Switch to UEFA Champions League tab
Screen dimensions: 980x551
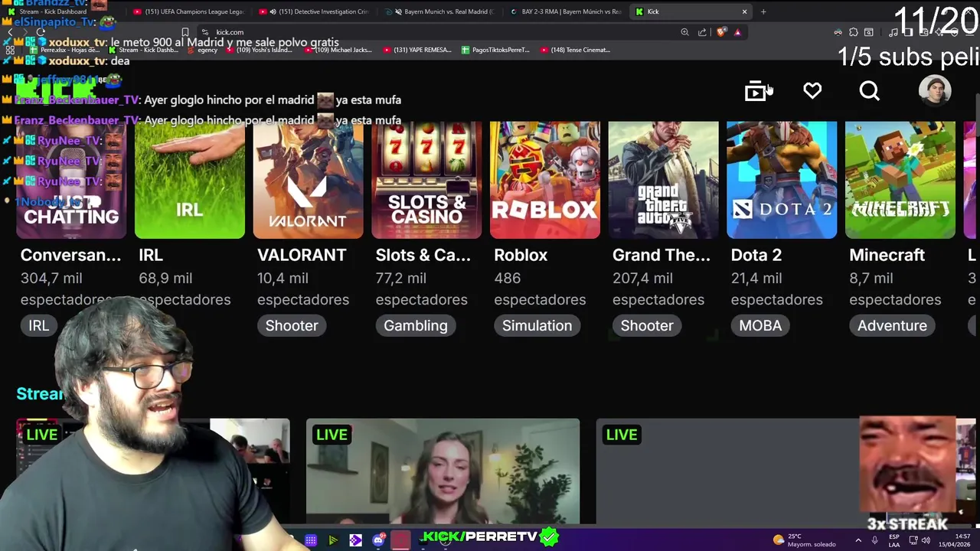[188, 11]
